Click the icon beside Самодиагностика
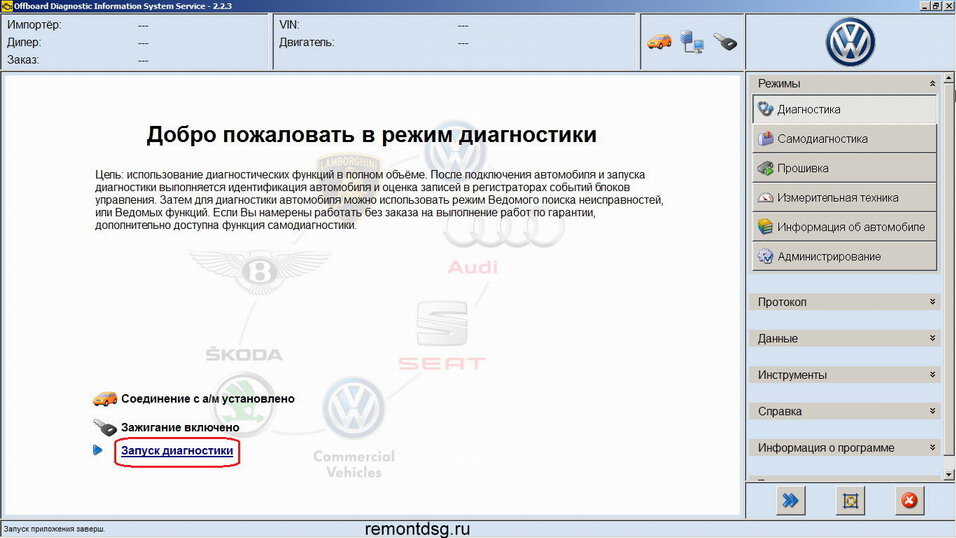956x538 pixels. point(765,138)
